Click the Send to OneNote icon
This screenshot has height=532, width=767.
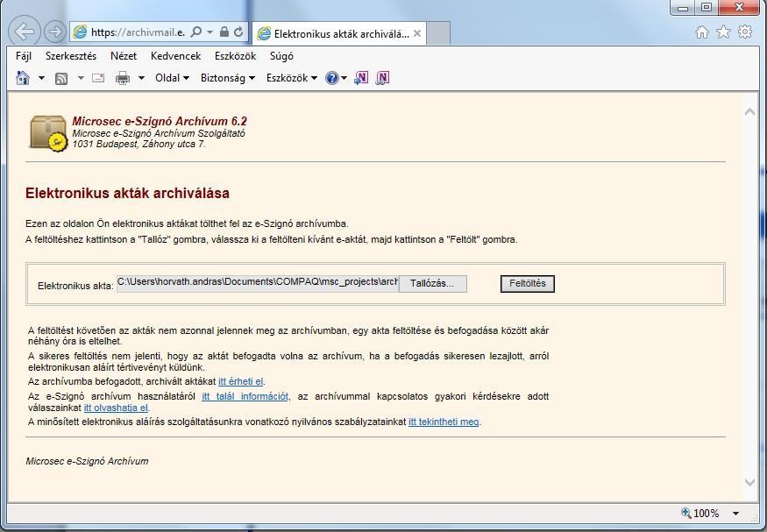(361, 78)
